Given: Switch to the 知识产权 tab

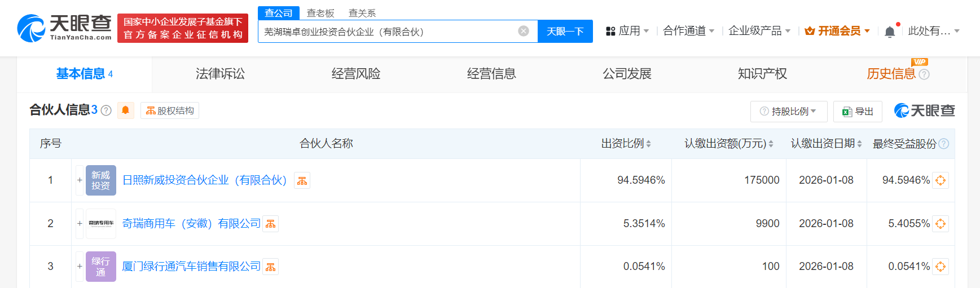Looking at the screenshot, I should pyautogui.click(x=762, y=74).
